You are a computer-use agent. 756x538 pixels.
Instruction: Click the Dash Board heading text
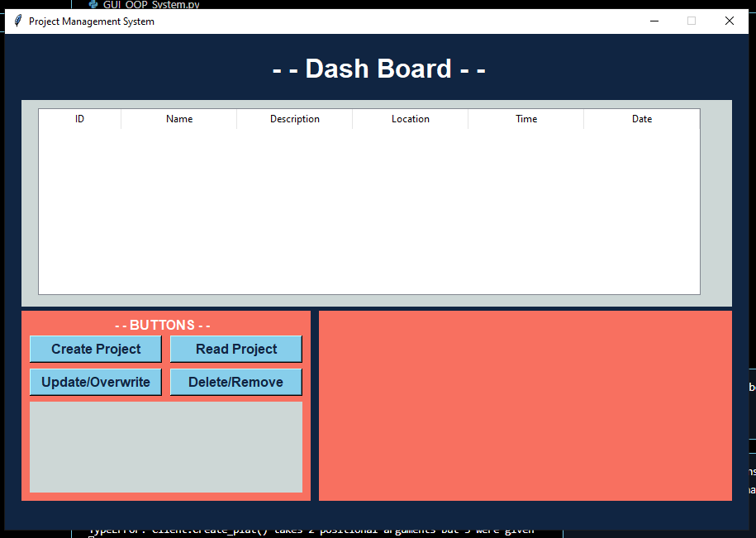[378, 69]
